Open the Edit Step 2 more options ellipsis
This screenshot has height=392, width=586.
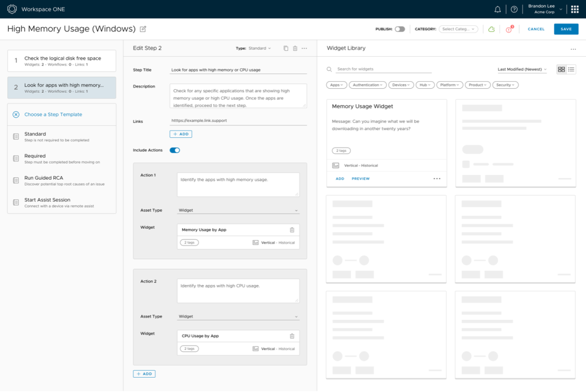(304, 48)
